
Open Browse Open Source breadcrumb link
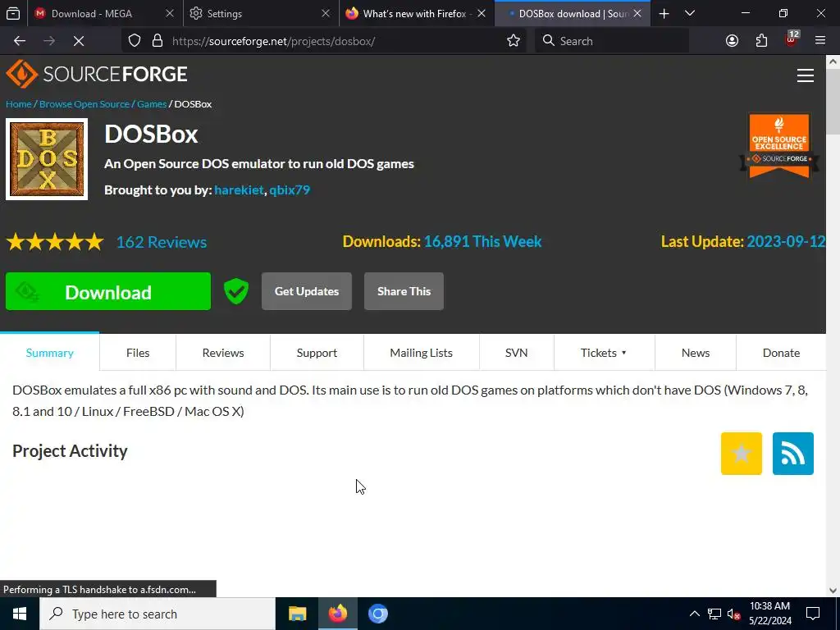click(x=84, y=104)
